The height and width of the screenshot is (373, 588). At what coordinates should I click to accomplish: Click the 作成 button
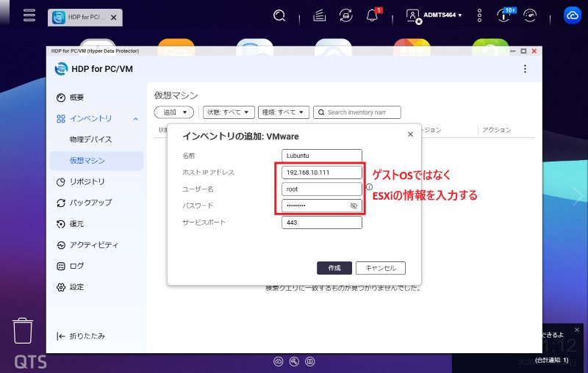pyautogui.click(x=334, y=268)
